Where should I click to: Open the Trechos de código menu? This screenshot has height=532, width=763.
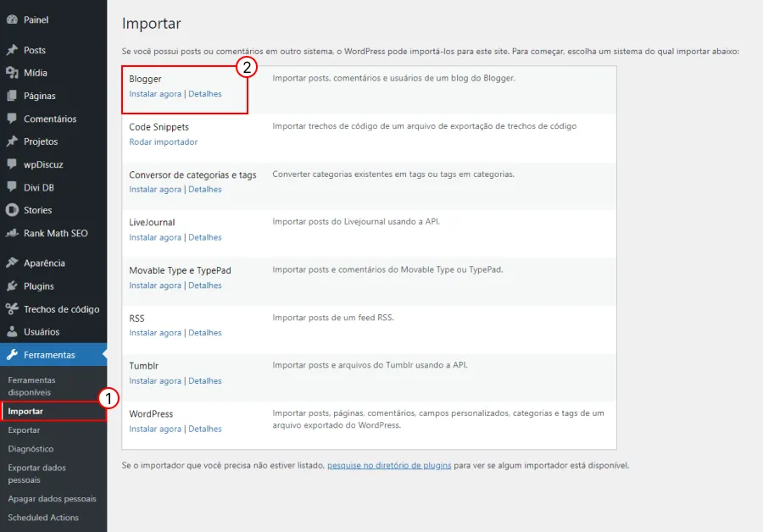[61, 309]
